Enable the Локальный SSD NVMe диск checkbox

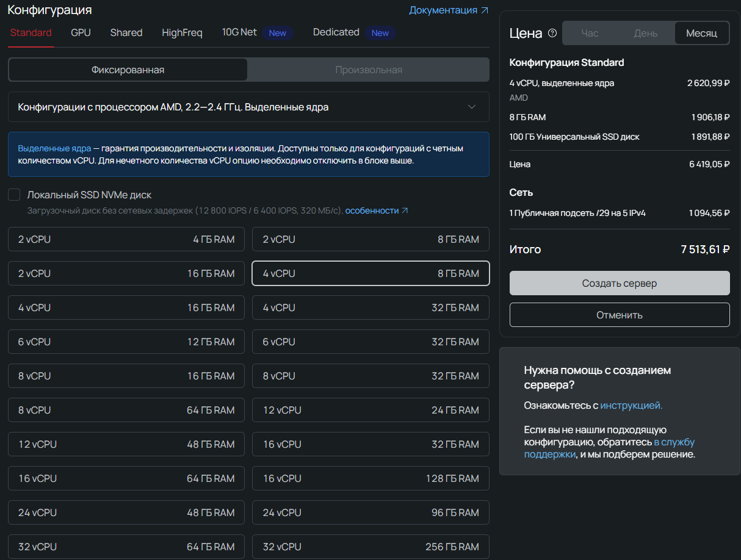tap(14, 195)
